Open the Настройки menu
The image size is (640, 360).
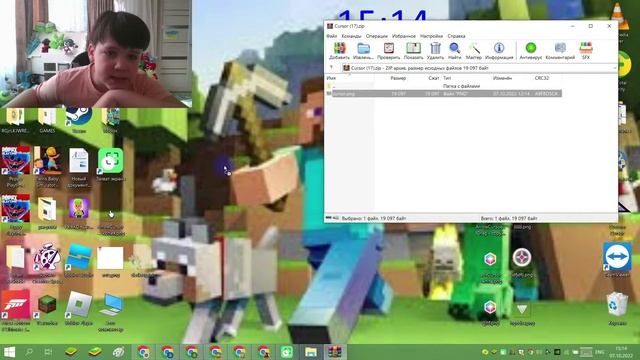pos(431,36)
